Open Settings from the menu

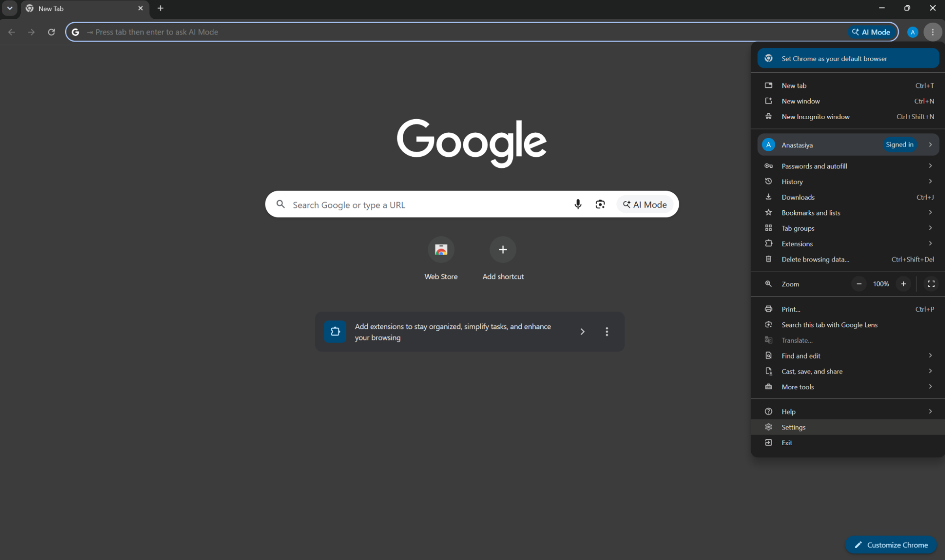848,427
